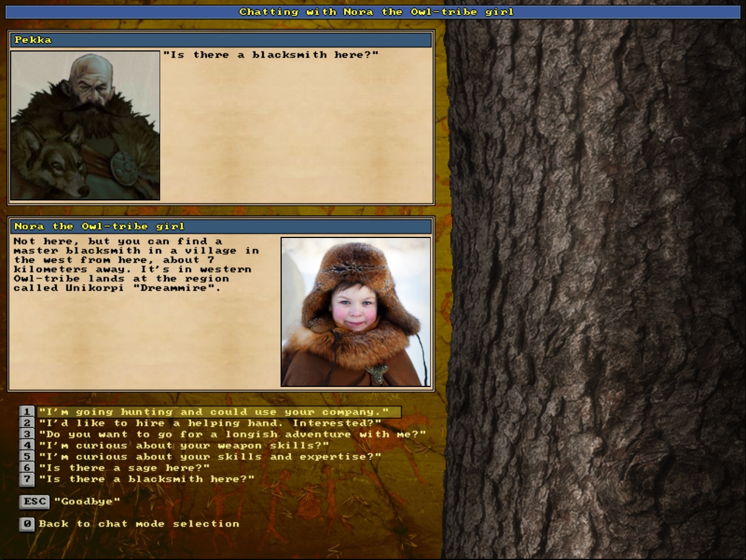Select the hunting company dialogue option
The height and width of the screenshot is (560, 746).
click(x=219, y=412)
